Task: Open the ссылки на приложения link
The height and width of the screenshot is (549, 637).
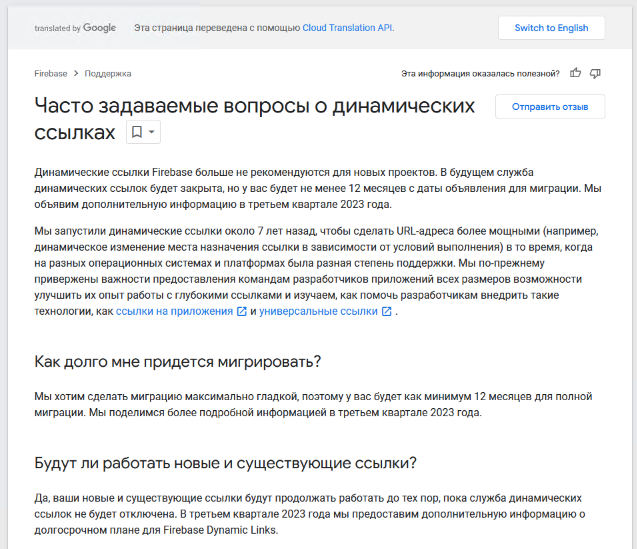Action: coord(174,311)
